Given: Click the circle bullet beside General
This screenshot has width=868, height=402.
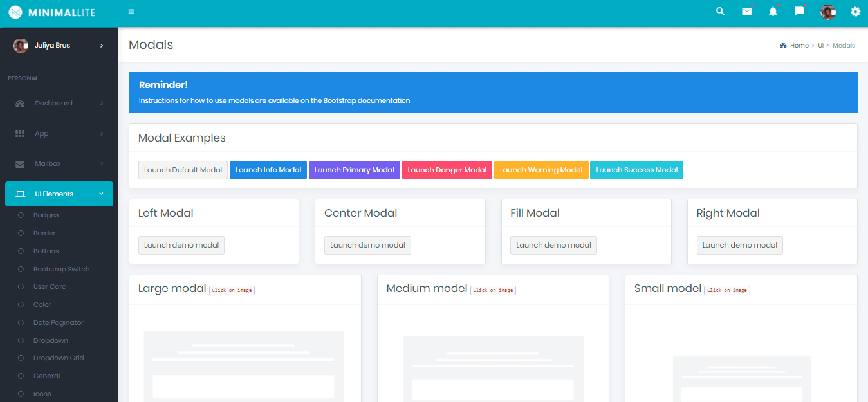Looking at the screenshot, I should coord(21,376).
